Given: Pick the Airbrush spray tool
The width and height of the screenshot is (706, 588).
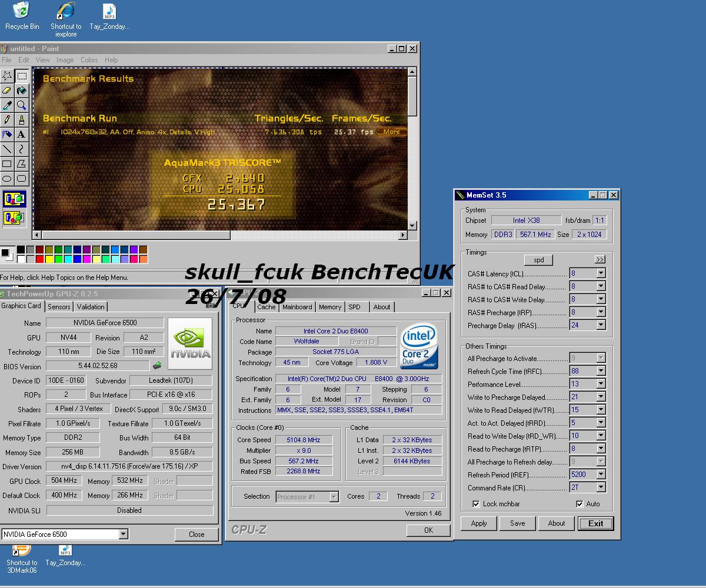Looking at the screenshot, I should (x=7, y=134).
